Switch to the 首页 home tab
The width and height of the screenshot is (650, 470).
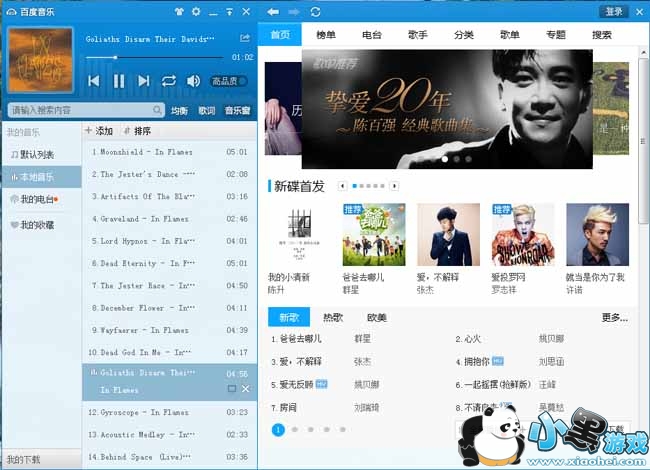coord(280,34)
